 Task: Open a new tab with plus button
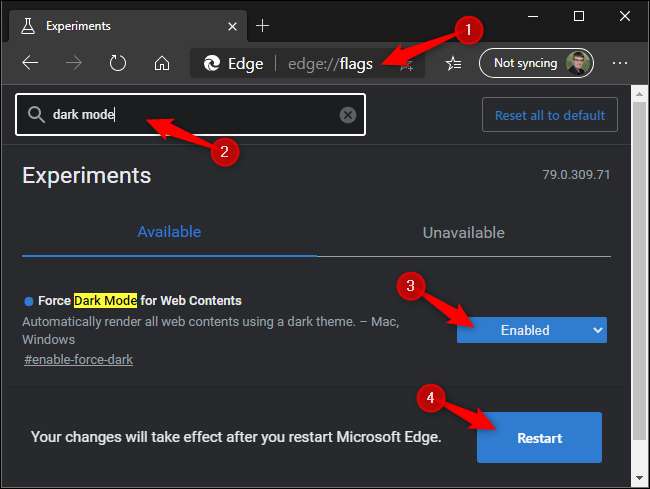(x=263, y=25)
